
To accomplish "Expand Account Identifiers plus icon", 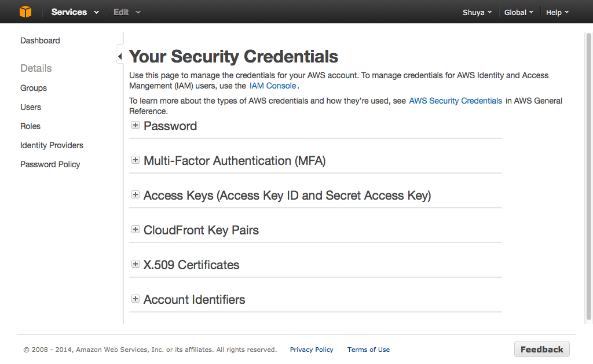I will (136, 299).
